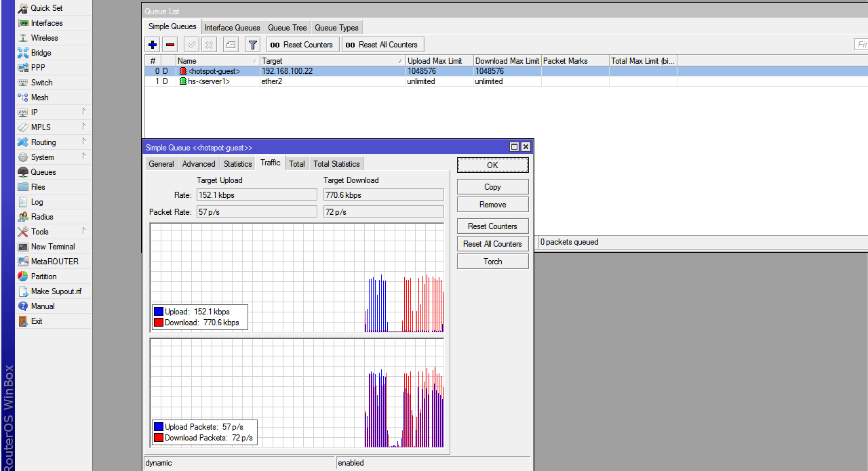Click Reset Counters in the dialog
Screen dimensions: 868x471
pyautogui.click(x=493, y=226)
